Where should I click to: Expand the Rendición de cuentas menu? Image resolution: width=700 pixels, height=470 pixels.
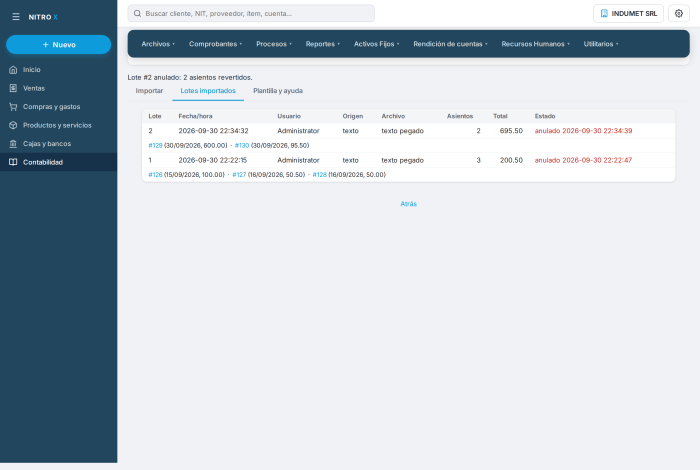pos(450,44)
